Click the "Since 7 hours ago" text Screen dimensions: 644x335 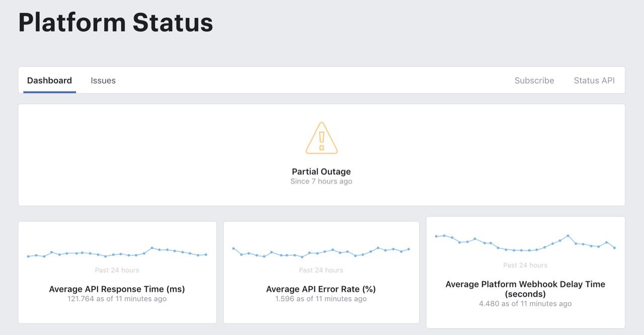tap(321, 181)
